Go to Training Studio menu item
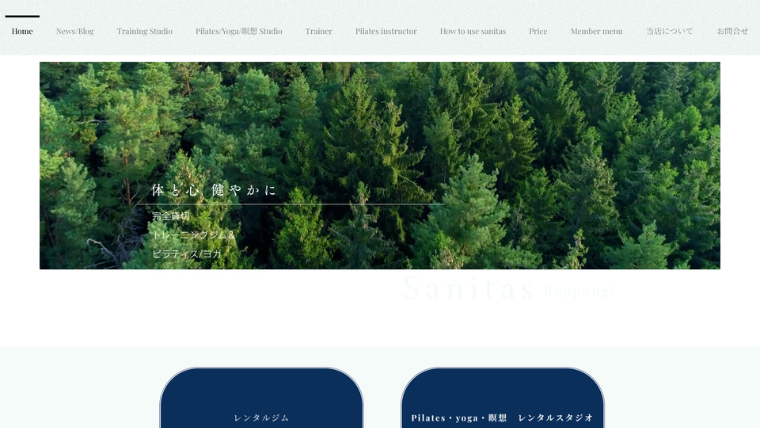 tap(144, 31)
